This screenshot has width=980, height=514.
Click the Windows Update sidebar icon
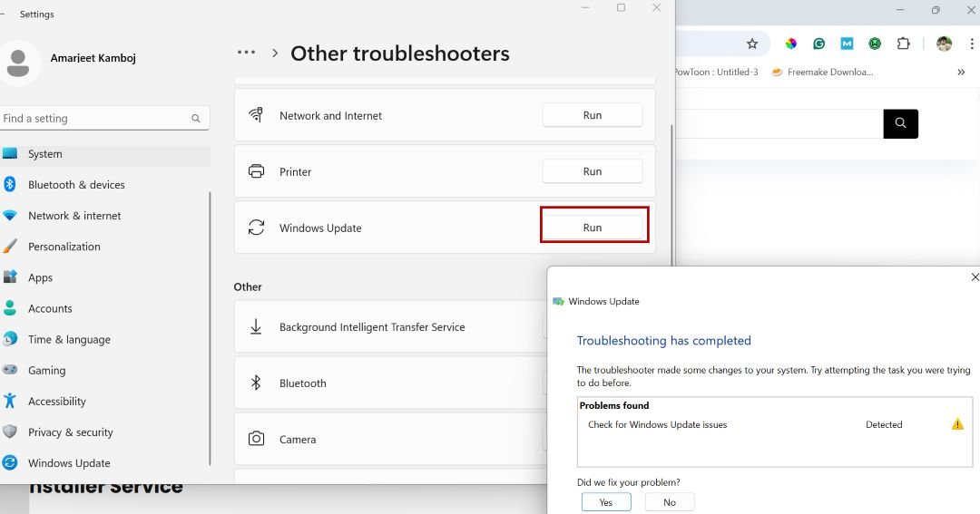(9, 463)
